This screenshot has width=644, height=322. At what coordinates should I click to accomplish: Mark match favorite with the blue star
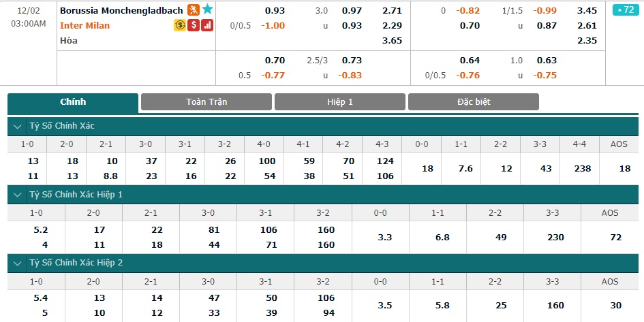207,10
